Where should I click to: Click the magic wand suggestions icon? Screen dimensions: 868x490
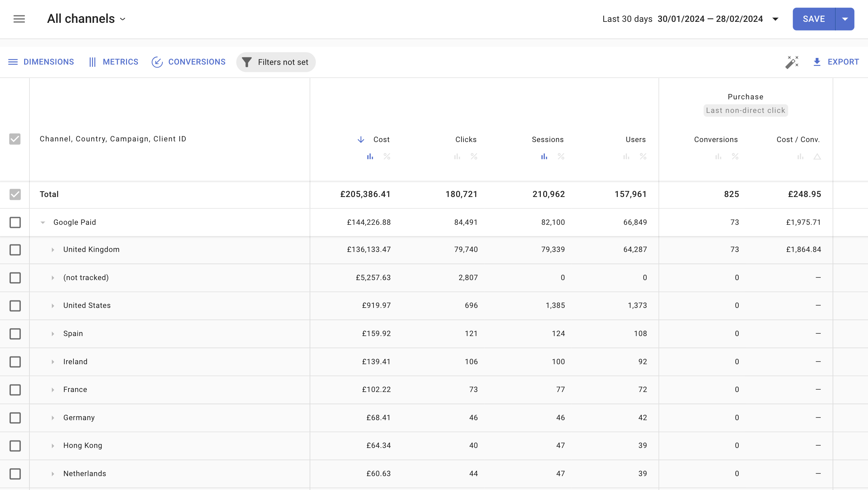click(x=792, y=62)
